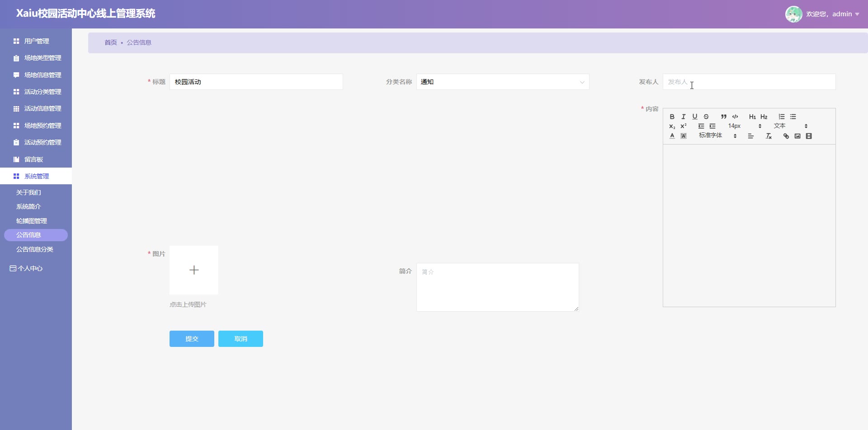Open 活动预约管理 in the sidebar
Image resolution: width=868 pixels, height=430 pixels.
click(36, 142)
